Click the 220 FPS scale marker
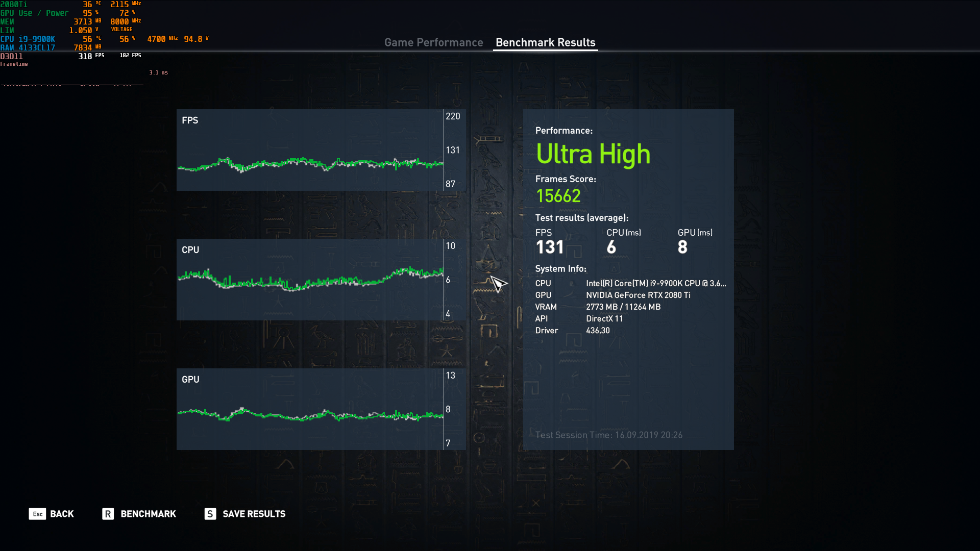Image resolution: width=980 pixels, height=551 pixels. coord(453,116)
